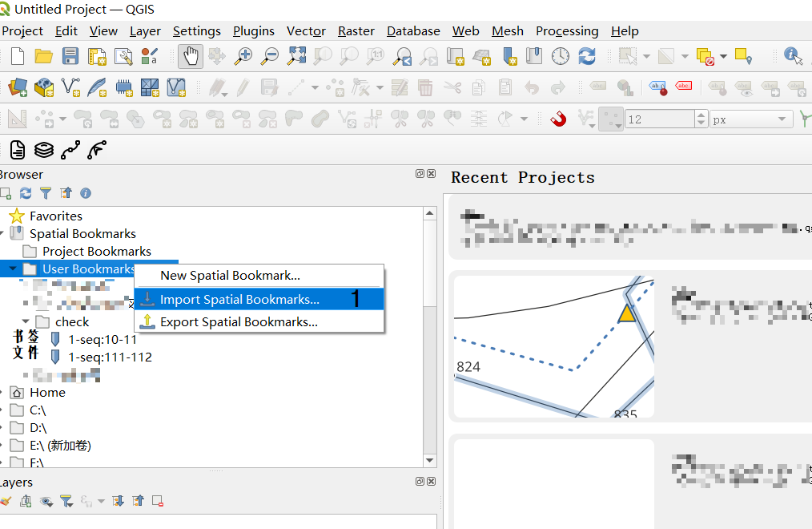Image resolution: width=812 pixels, height=529 pixels.
Task: Click the Zoom Out magnifier tool
Action: [x=269, y=56]
